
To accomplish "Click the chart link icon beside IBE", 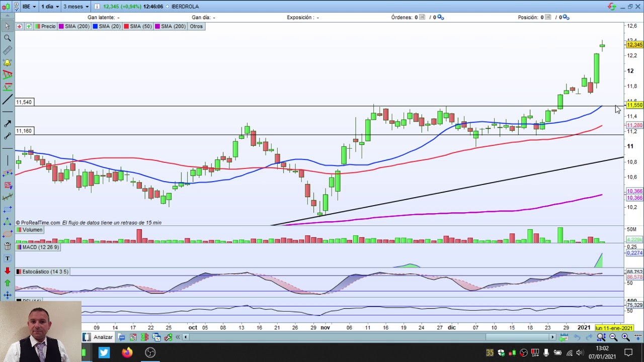I will [16, 7].
